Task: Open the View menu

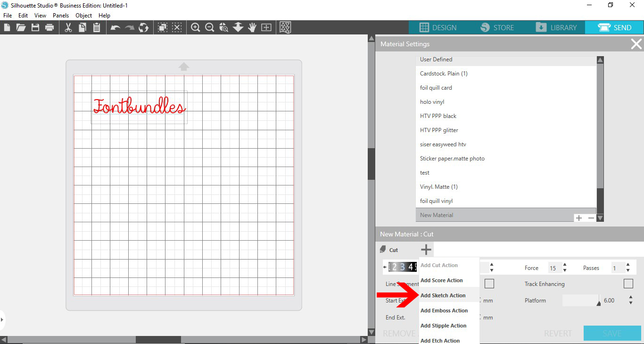Action: 40,16
